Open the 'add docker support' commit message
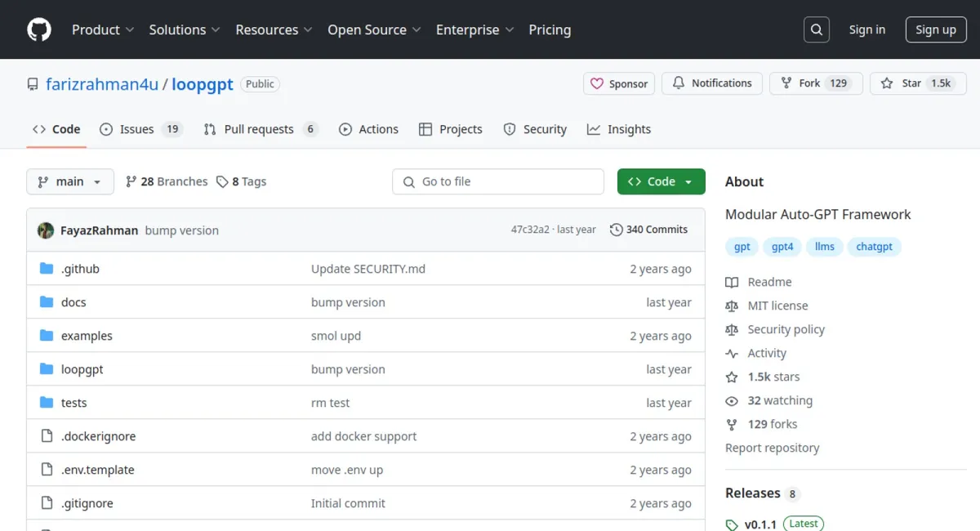The height and width of the screenshot is (531, 980). 364,436
